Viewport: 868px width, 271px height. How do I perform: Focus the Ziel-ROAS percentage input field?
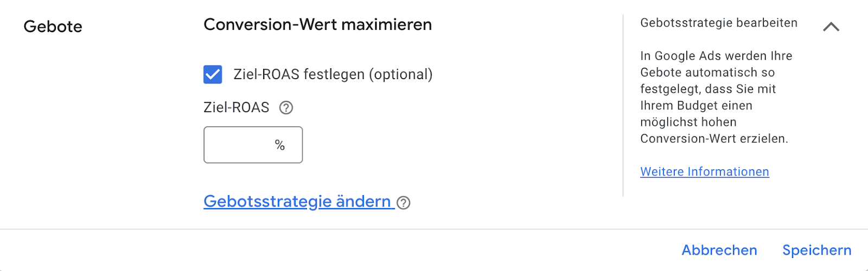253,145
